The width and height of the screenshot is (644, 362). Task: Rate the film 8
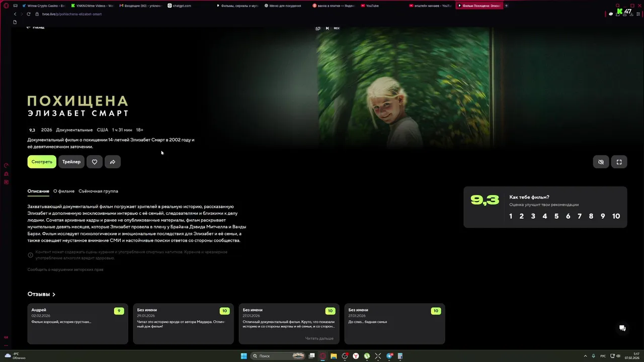tap(591, 216)
